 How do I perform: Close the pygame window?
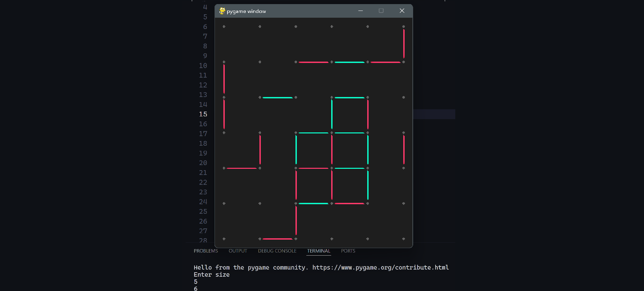coord(402,11)
